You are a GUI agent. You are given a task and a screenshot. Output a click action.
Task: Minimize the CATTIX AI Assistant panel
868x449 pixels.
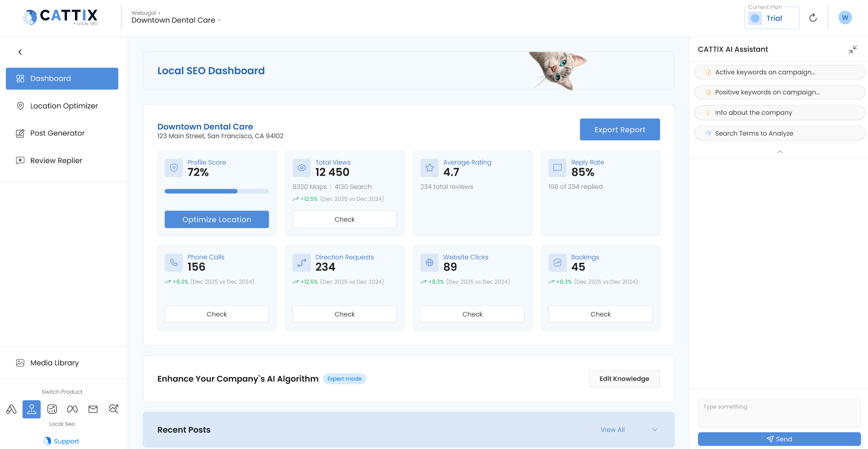853,49
